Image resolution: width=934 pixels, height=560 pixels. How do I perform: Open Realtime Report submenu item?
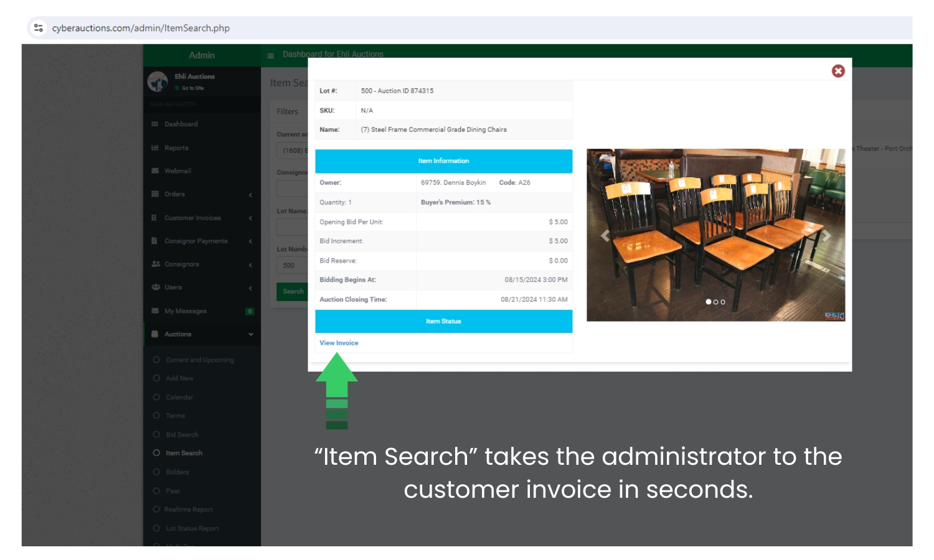(189, 510)
